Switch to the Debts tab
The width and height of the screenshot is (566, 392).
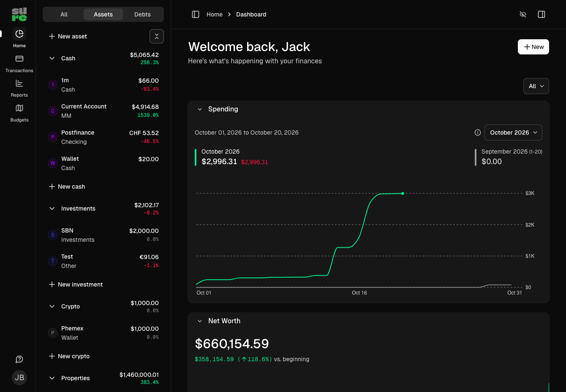142,14
